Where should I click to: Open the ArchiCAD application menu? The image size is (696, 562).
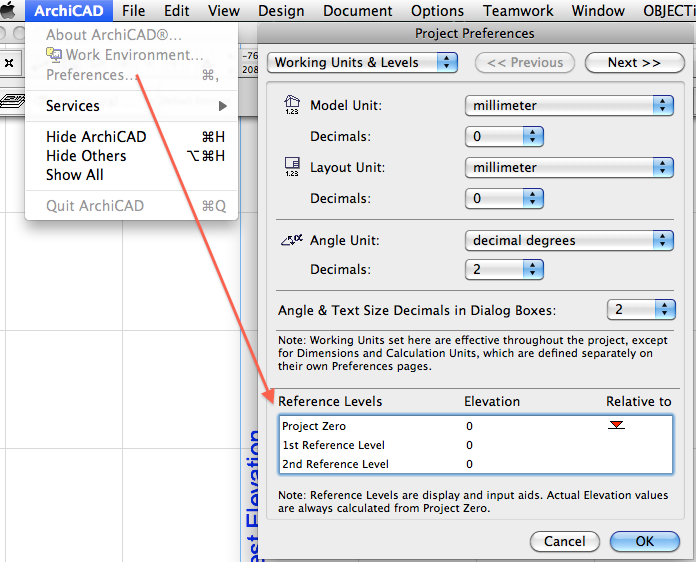point(69,10)
